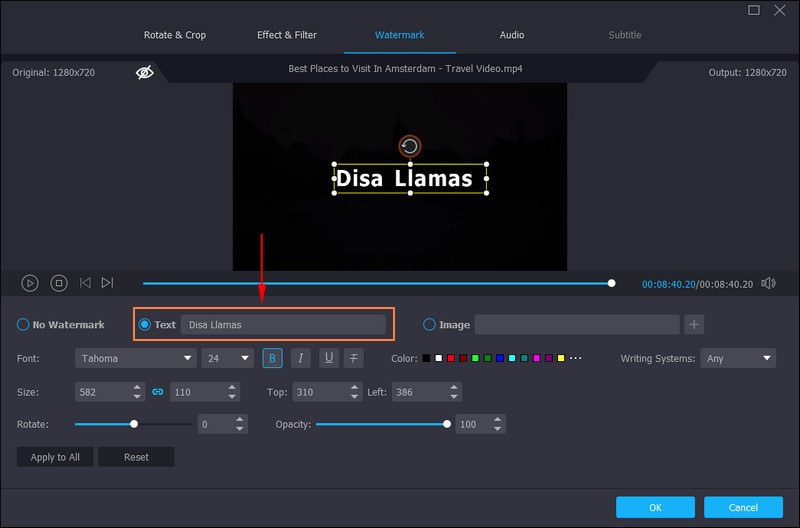Expand the font size 24 dropdown
The image size is (800, 528).
coord(228,358)
